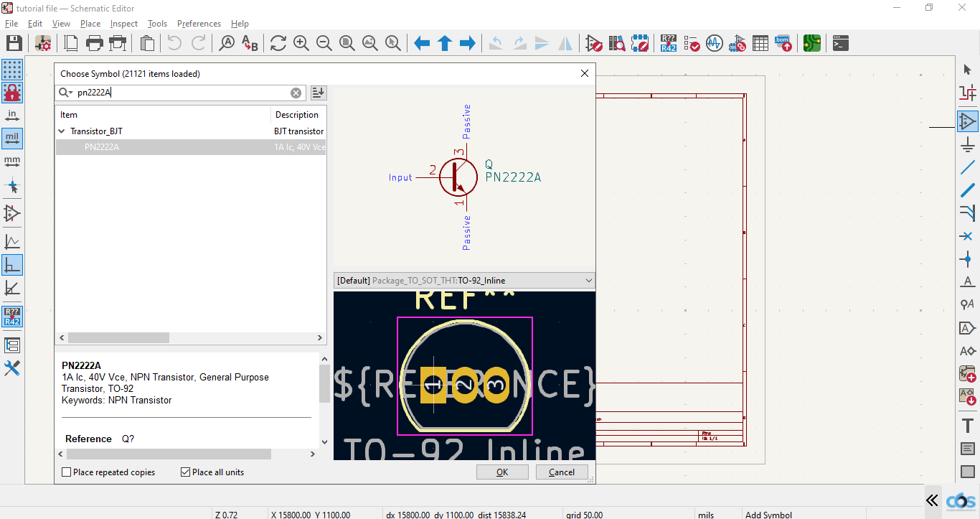Open the File menu

11,24
